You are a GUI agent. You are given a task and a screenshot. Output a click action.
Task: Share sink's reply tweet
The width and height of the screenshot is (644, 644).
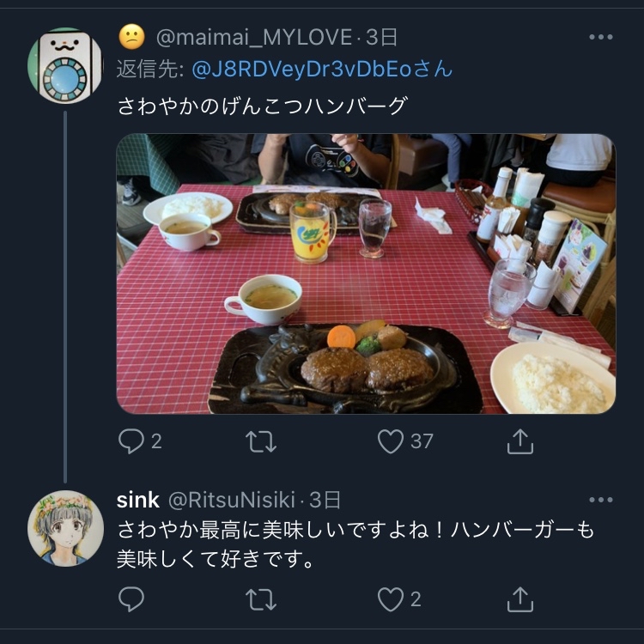[520, 599]
